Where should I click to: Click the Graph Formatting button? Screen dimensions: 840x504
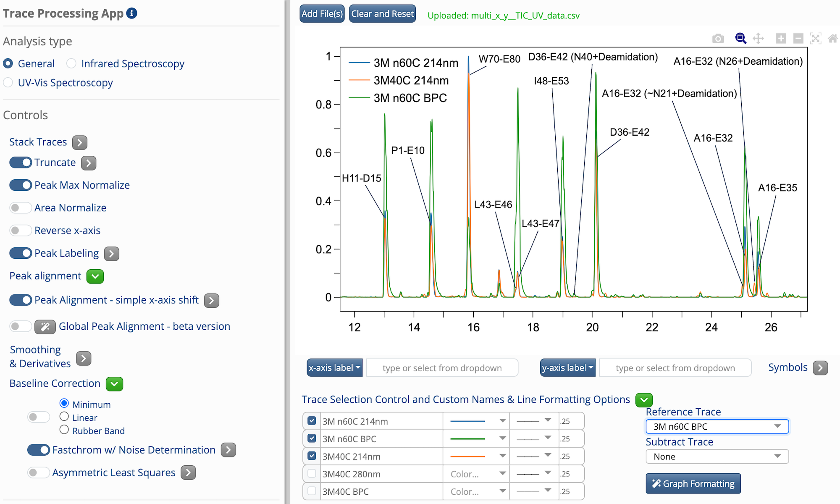pyautogui.click(x=693, y=484)
